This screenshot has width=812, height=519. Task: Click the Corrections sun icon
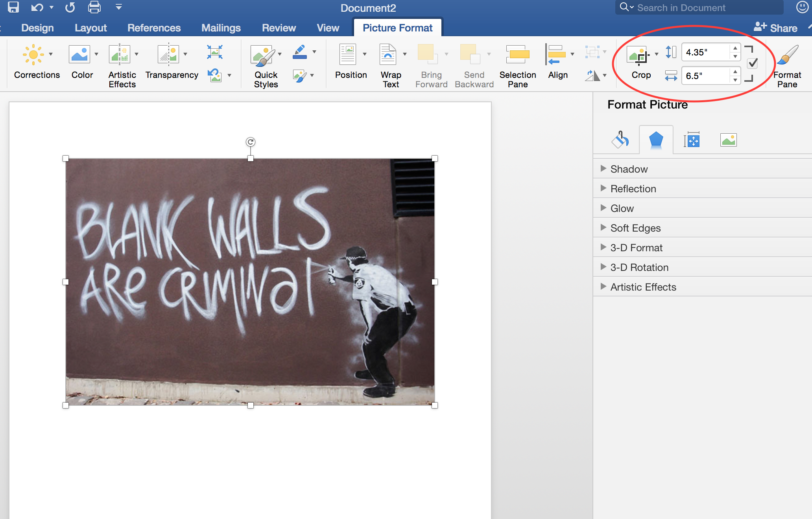[x=33, y=54]
